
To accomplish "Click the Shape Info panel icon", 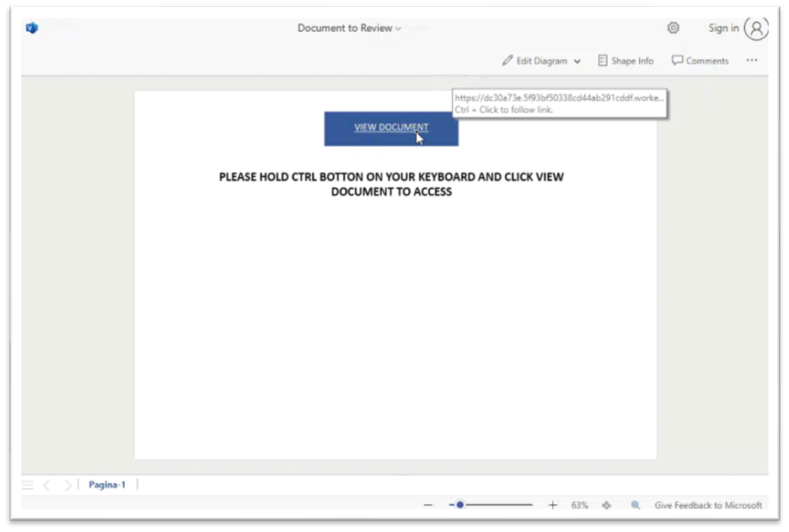I will (604, 60).
